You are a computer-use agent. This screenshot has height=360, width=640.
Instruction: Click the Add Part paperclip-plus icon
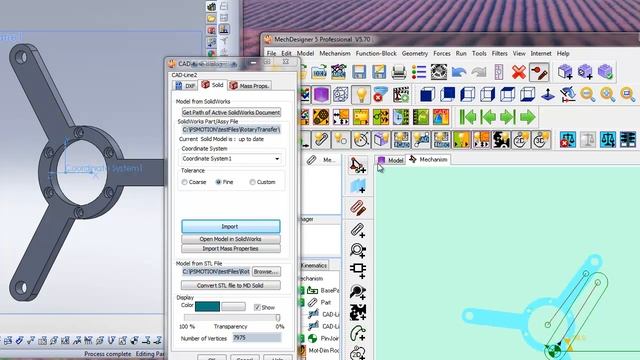click(358, 229)
